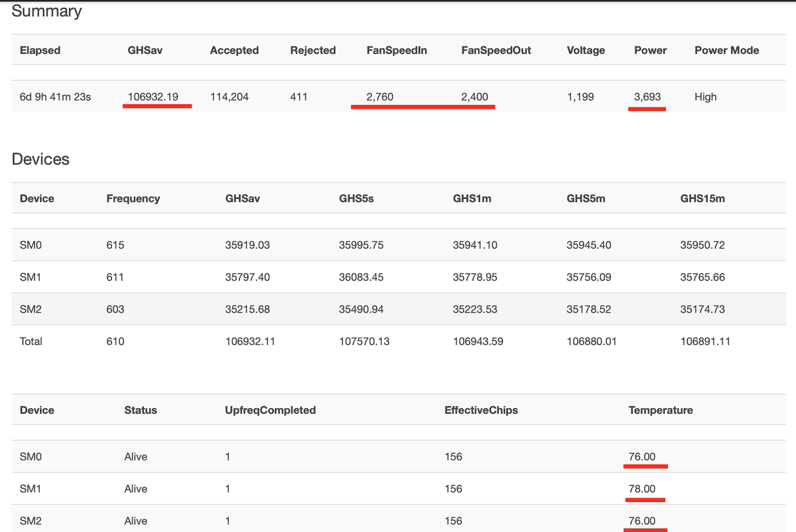Click the Accepted column header
The image size is (796, 532).
234,50
